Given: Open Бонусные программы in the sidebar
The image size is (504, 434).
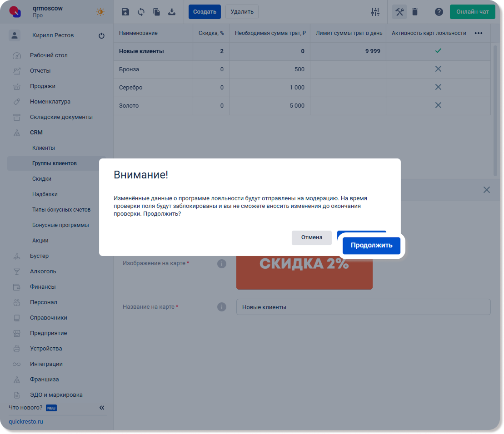Looking at the screenshot, I should point(60,225).
